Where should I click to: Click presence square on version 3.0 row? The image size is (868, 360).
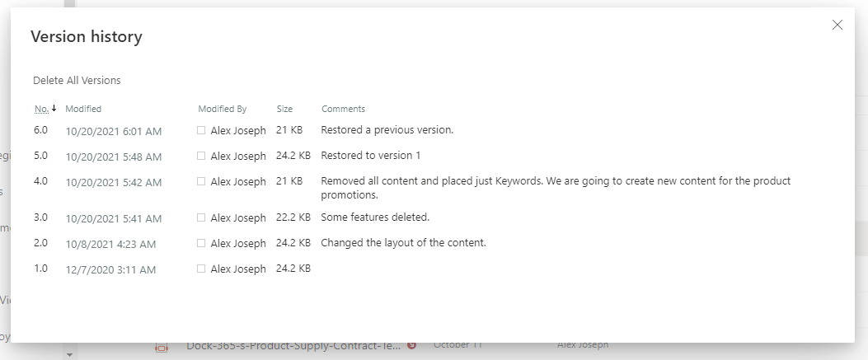[201, 217]
